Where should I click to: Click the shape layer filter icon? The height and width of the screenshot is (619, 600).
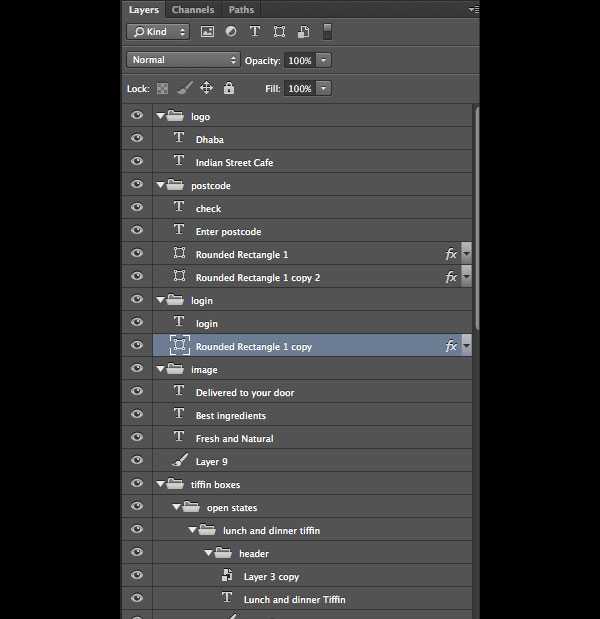coord(279,32)
